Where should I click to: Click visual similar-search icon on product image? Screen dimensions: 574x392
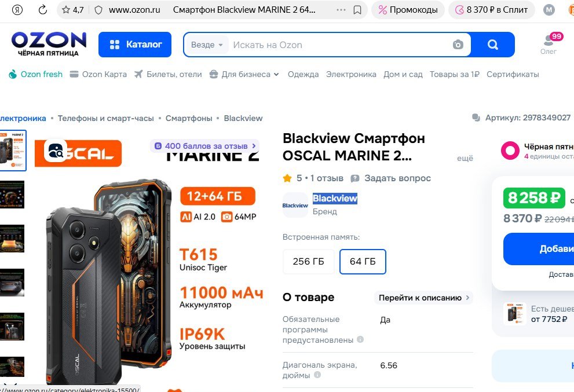(56, 151)
